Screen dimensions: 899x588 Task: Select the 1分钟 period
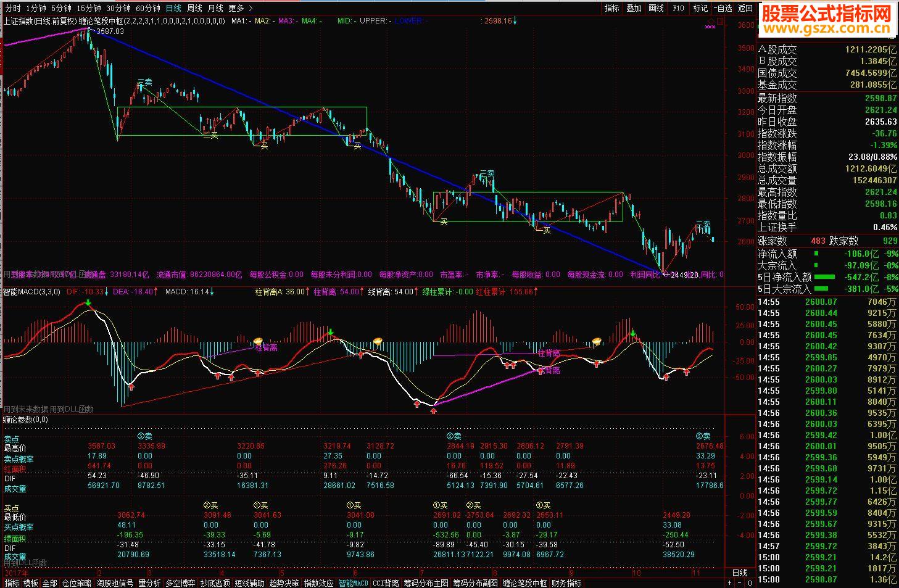pyautogui.click(x=36, y=8)
